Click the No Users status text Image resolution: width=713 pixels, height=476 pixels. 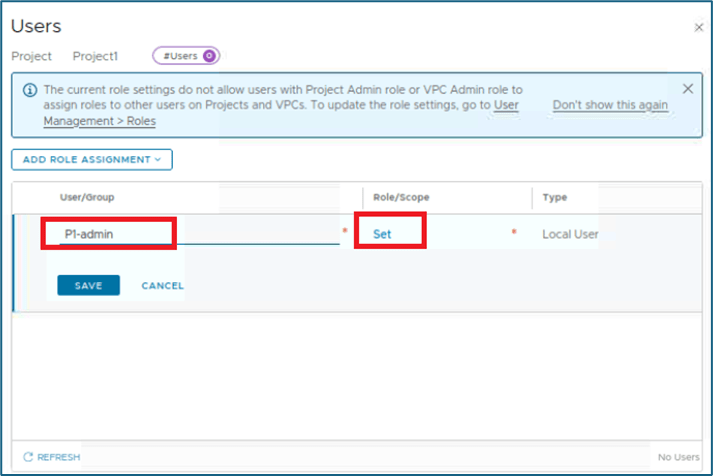(x=679, y=457)
